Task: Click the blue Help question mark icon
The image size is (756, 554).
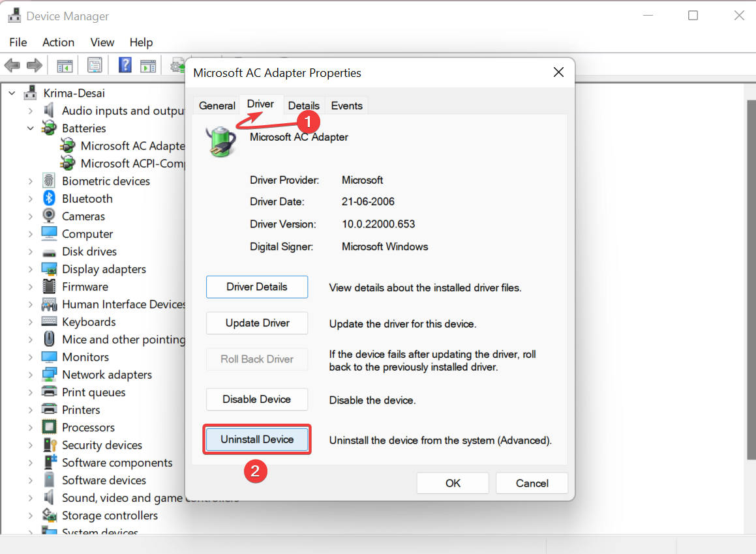Action: (125, 65)
